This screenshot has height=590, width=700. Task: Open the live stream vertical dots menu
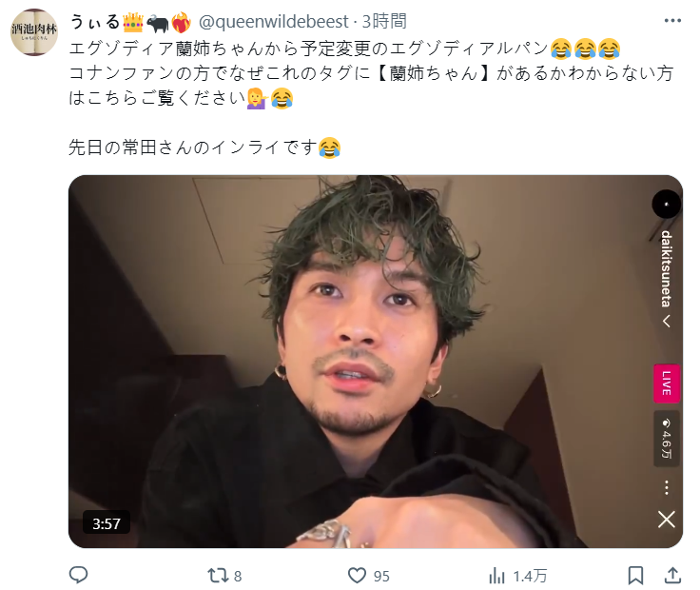667,487
